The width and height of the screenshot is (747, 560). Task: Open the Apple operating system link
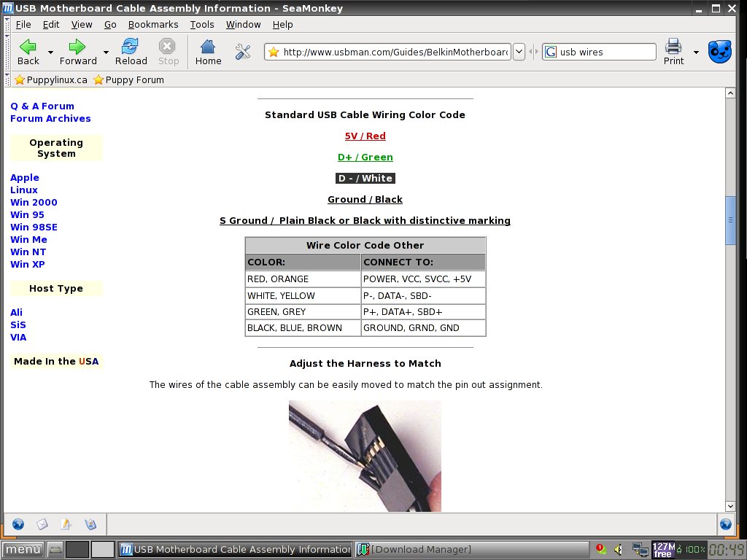(x=25, y=178)
